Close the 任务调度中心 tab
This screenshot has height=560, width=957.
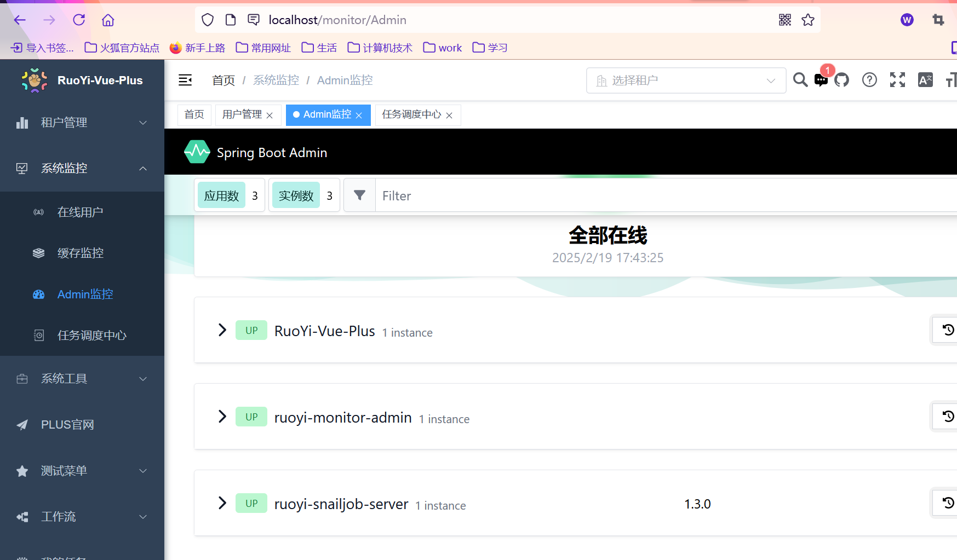[449, 116]
